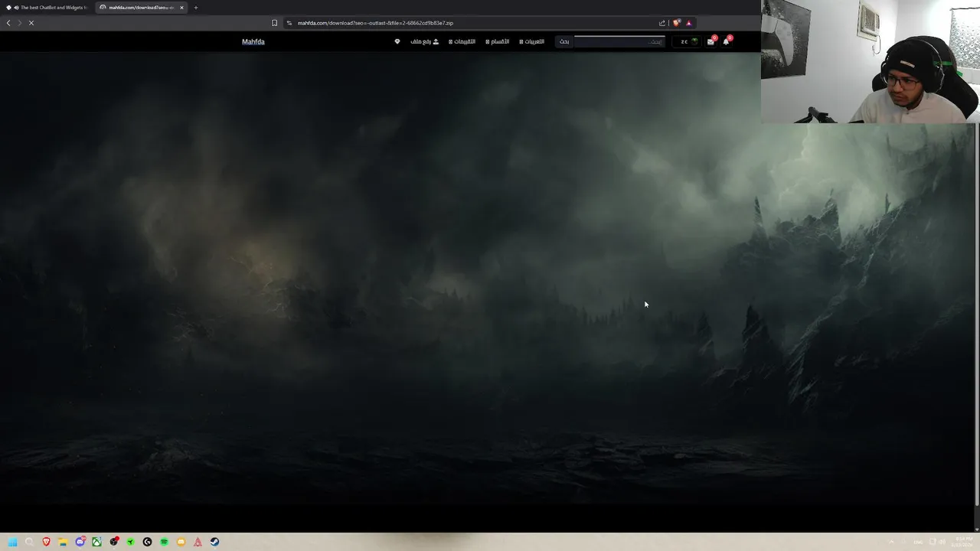
Task: Open taskbar search magnifier
Action: [x=29, y=542]
